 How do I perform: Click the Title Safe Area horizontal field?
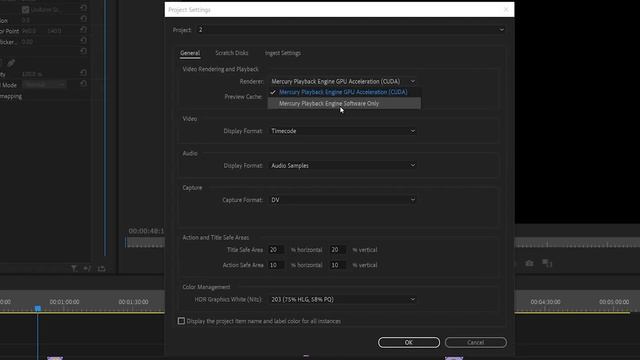276,250
